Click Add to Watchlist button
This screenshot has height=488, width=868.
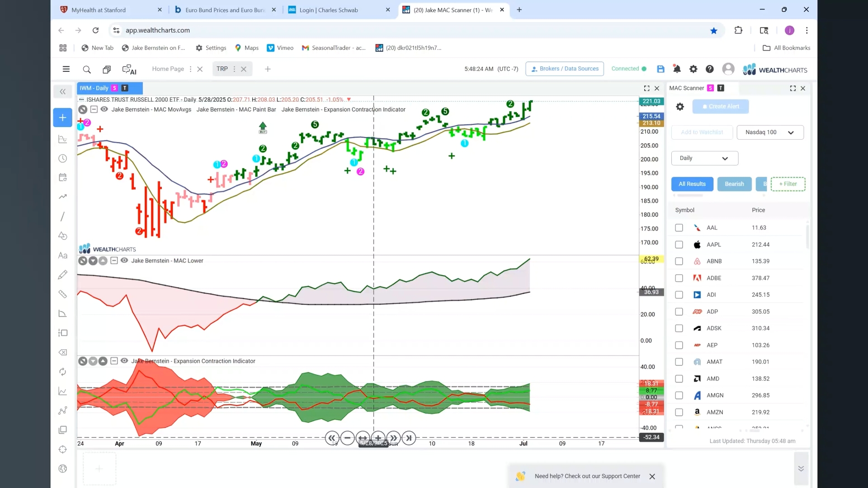coord(702,132)
